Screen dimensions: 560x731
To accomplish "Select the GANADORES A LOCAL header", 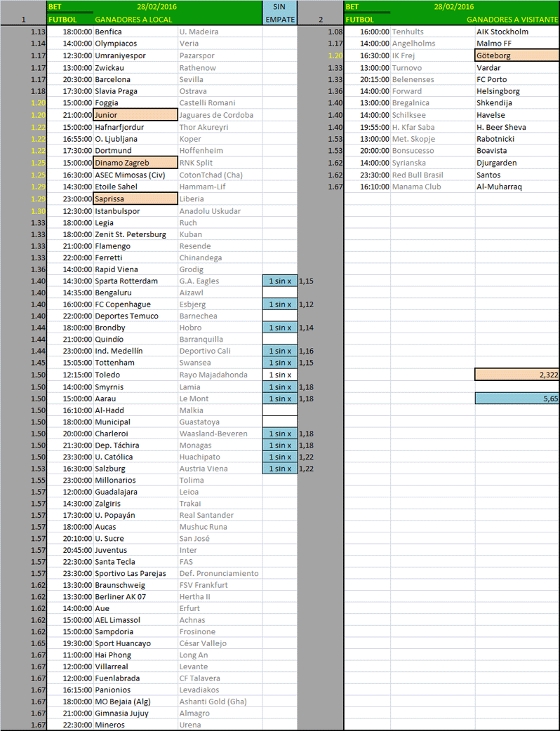I will point(133,20).
